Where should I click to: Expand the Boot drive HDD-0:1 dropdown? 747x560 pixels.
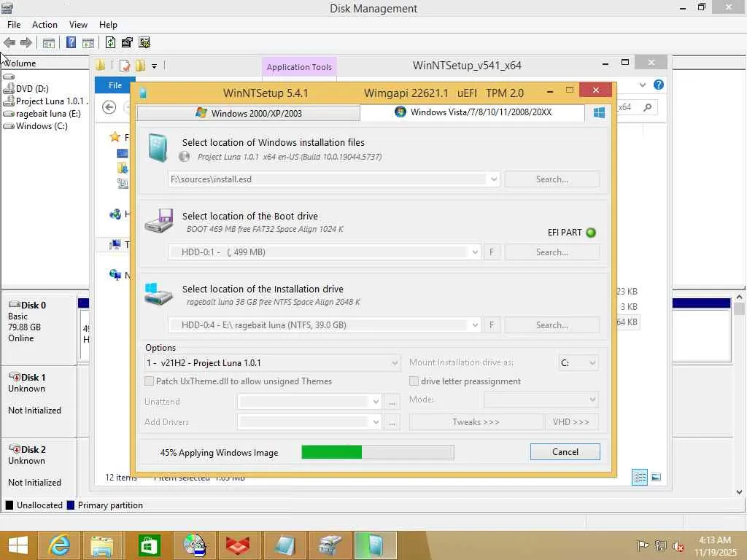474,252
